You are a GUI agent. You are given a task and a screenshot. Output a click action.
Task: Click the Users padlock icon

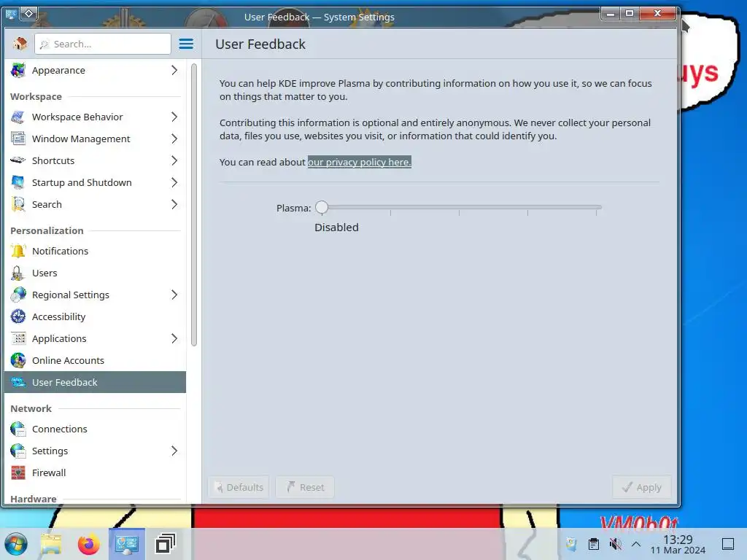(x=18, y=273)
